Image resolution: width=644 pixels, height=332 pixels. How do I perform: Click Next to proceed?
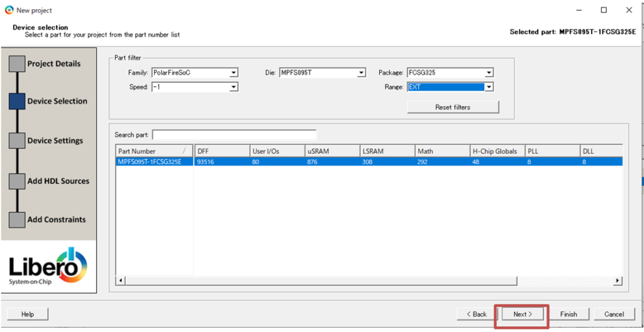[x=522, y=314]
